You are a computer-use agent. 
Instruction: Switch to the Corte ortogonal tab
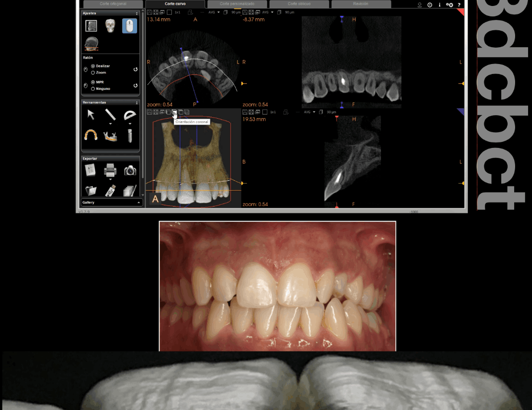pyautogui.click(x=113, y=4)
